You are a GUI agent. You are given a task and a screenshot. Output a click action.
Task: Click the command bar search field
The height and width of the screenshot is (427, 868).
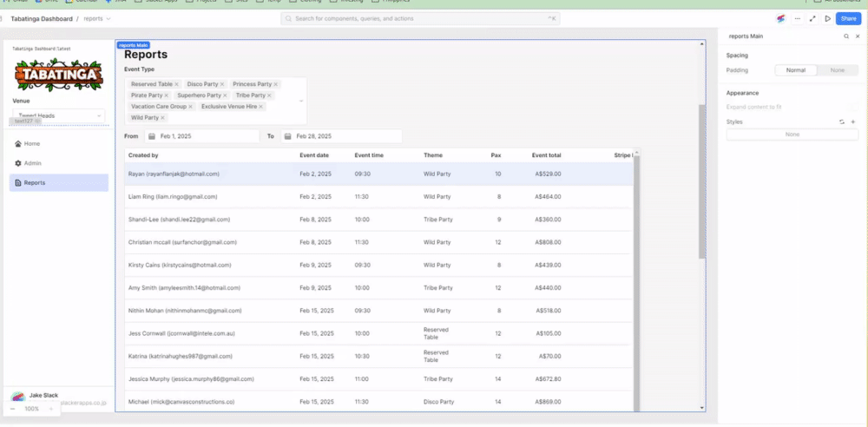tap(420, 19)
